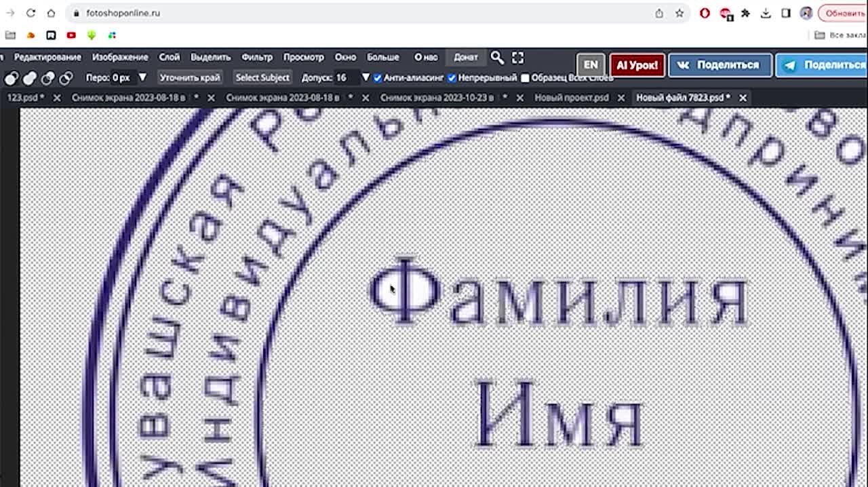Expand the Перо dropdown arrow

tap(142, 77)
